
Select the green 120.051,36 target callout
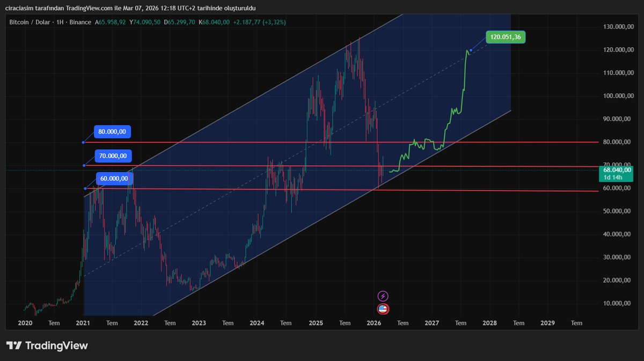point(506,37)
